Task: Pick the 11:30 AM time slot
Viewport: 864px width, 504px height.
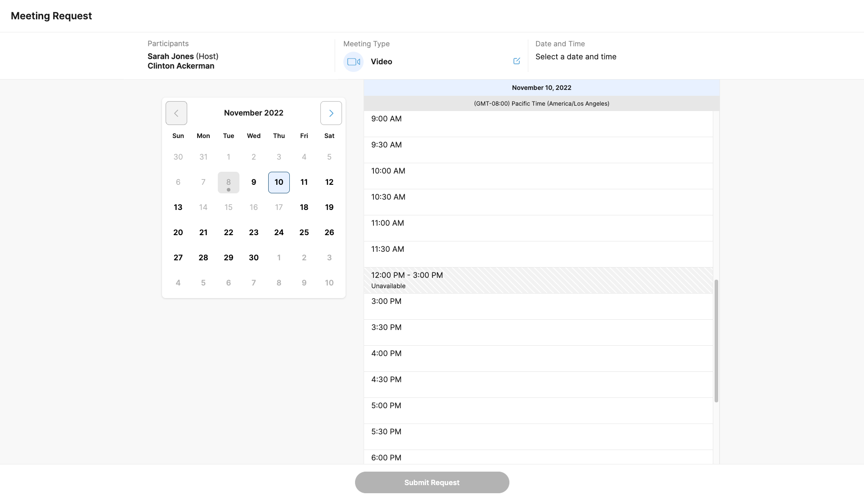Action: [538, 254]
